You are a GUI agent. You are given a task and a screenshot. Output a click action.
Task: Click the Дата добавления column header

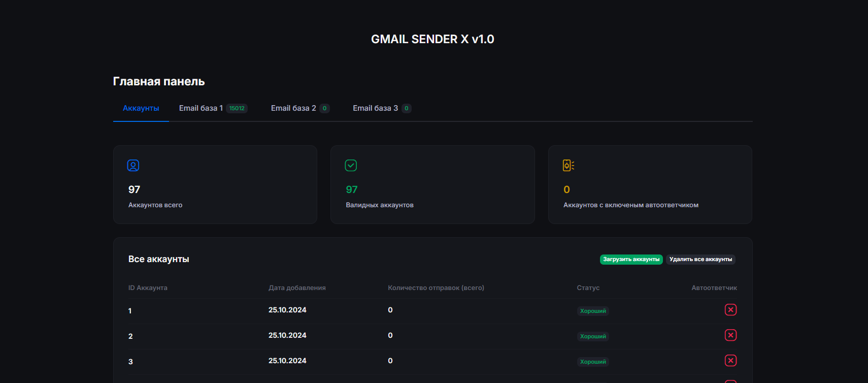[x=297, y=288]
